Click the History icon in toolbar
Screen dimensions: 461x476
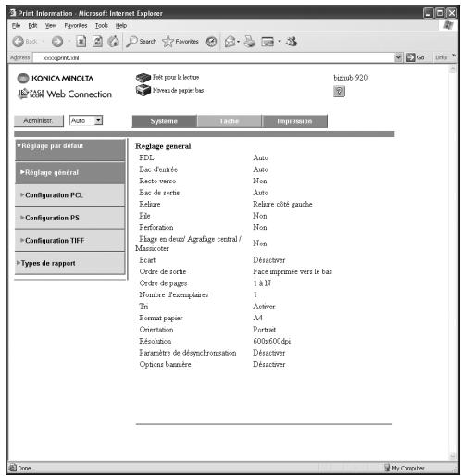[x=211, y=42]
